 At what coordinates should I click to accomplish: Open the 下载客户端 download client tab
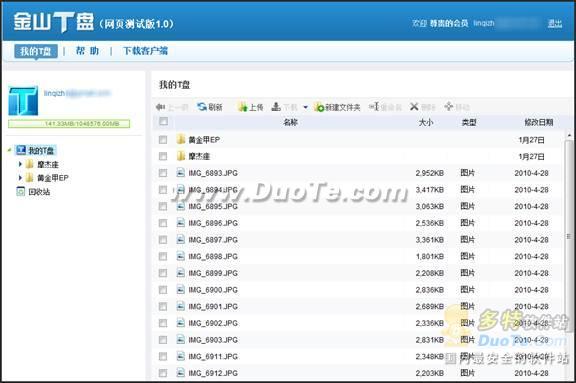pyautogui.click(x=145, y=51)
